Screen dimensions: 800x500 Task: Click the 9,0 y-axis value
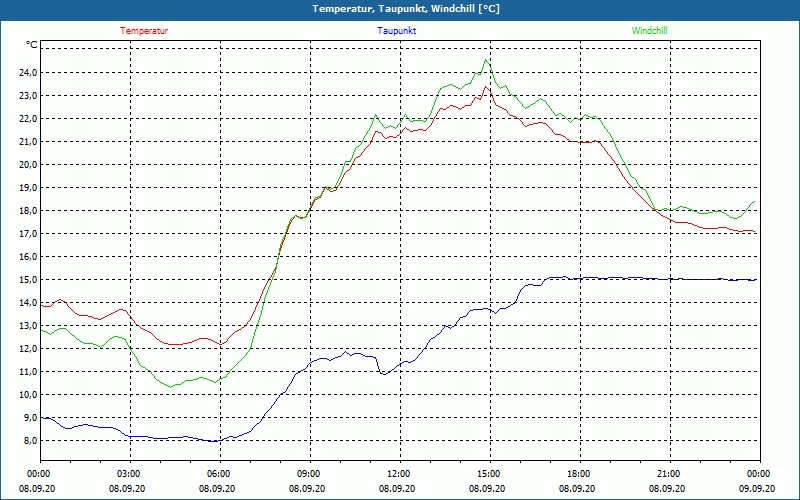30,417
